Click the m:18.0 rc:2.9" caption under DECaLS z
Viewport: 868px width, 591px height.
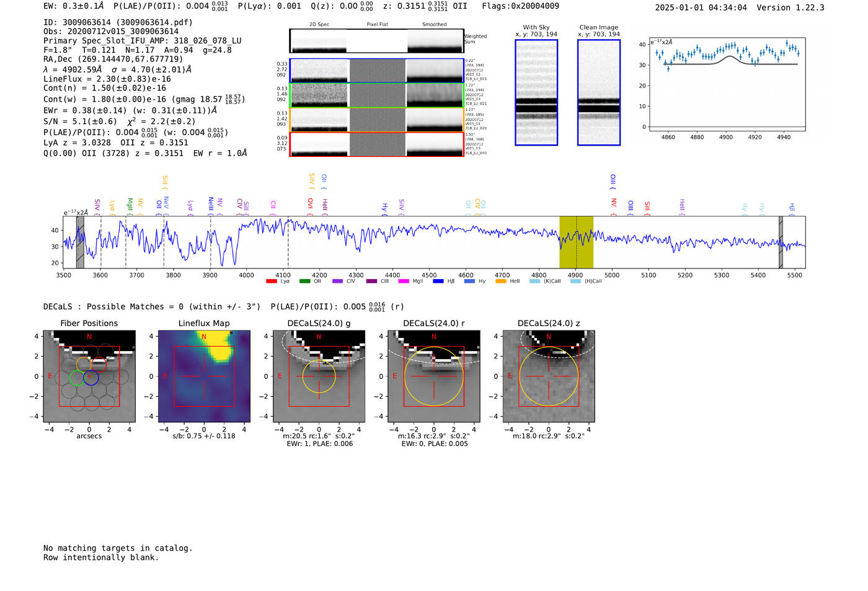pyautogui.click(x=549, y=435)
